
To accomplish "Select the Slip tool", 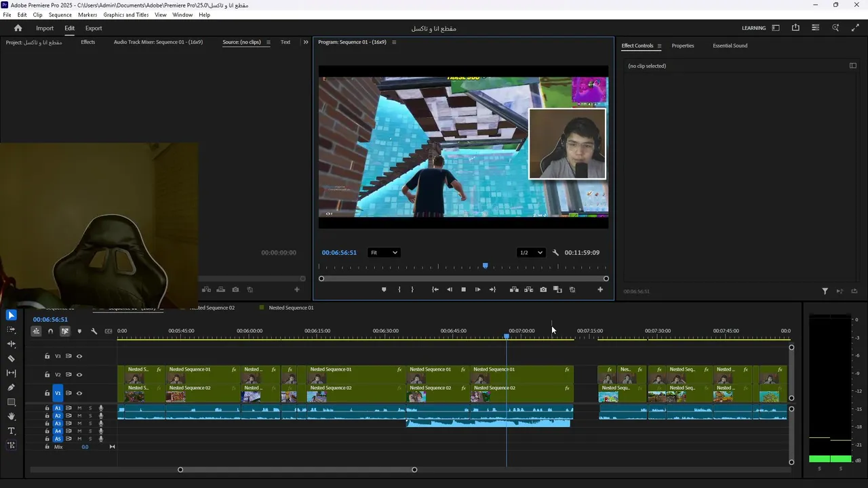I will point(11,373).
